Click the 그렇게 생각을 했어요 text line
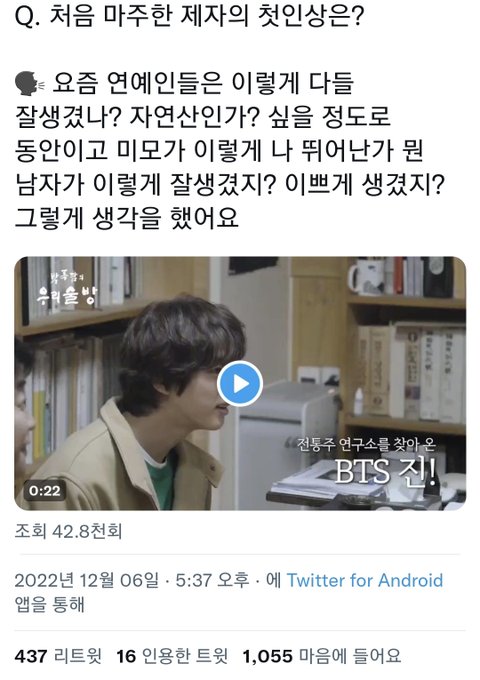480x680 pixels. pos(127,218)
